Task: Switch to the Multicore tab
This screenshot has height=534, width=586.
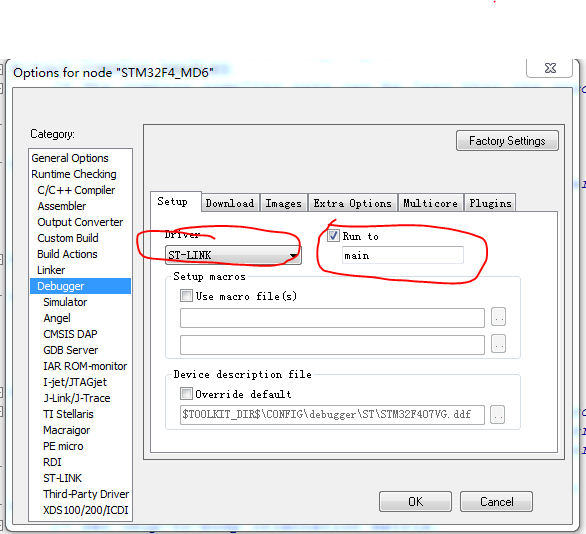Action: 431,203
